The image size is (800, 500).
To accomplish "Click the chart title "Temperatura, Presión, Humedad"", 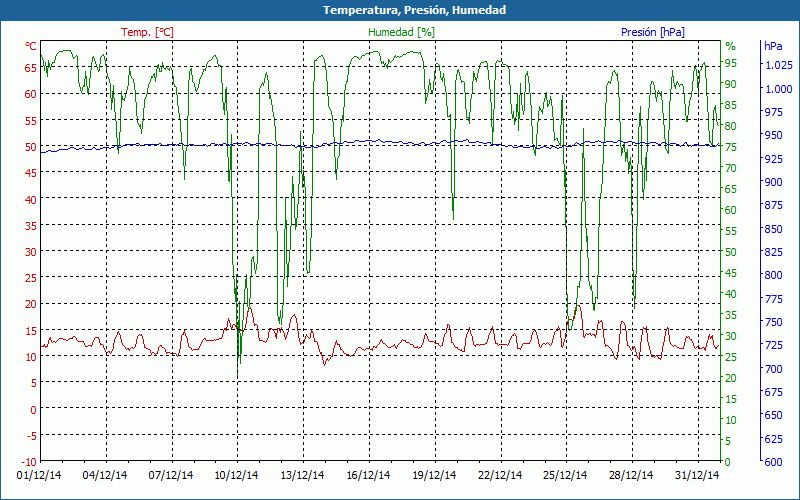I will point(414,10).
